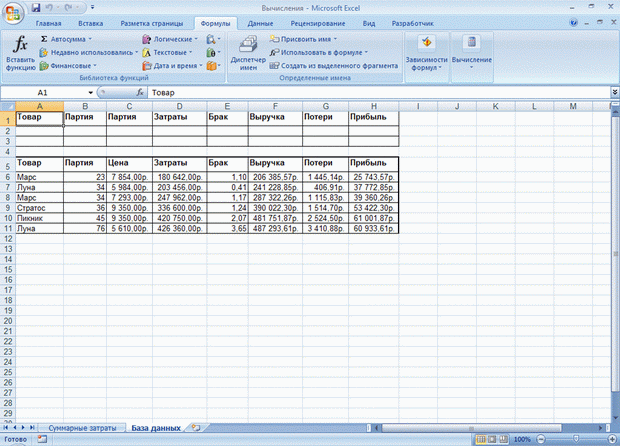Select cell with 3 410,88р.
620x446 pixels.
[325, 229]
